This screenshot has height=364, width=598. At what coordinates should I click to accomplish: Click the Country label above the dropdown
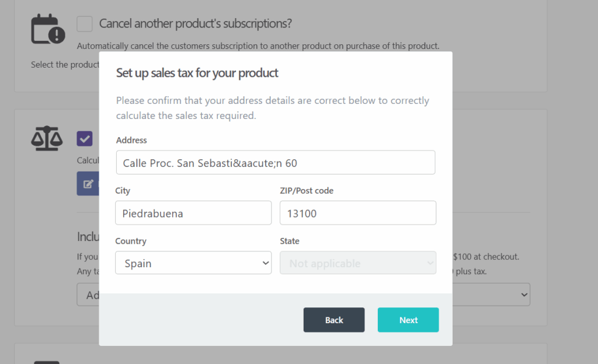[131, 241]
